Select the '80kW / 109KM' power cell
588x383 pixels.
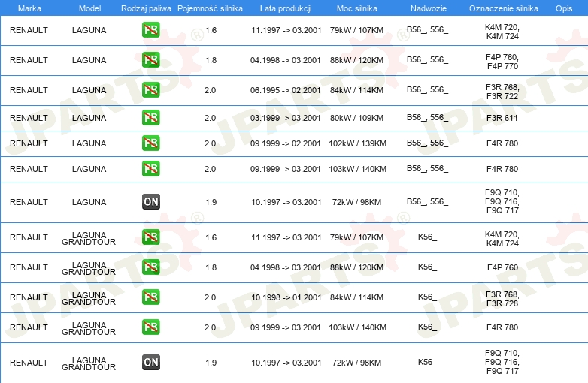tap(356, 118)
